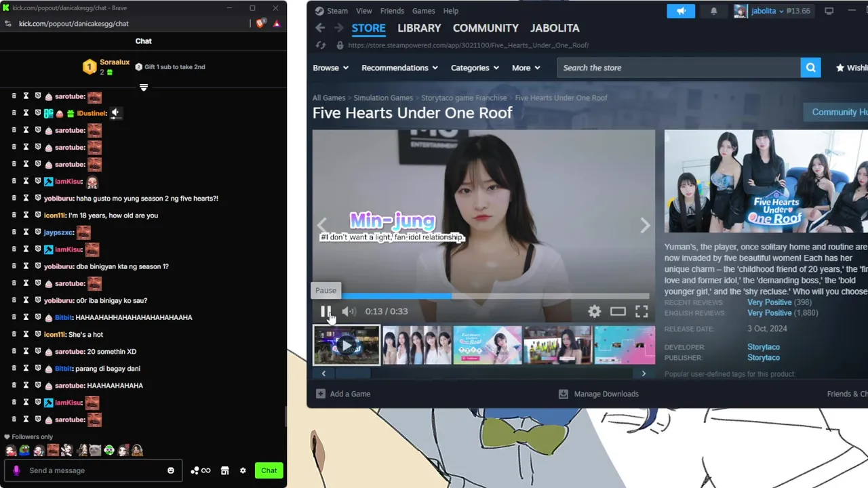This screenshot has width=868, height=488.
Task: Click Storytaco publisher link
Action: click(x=764, y=358)
